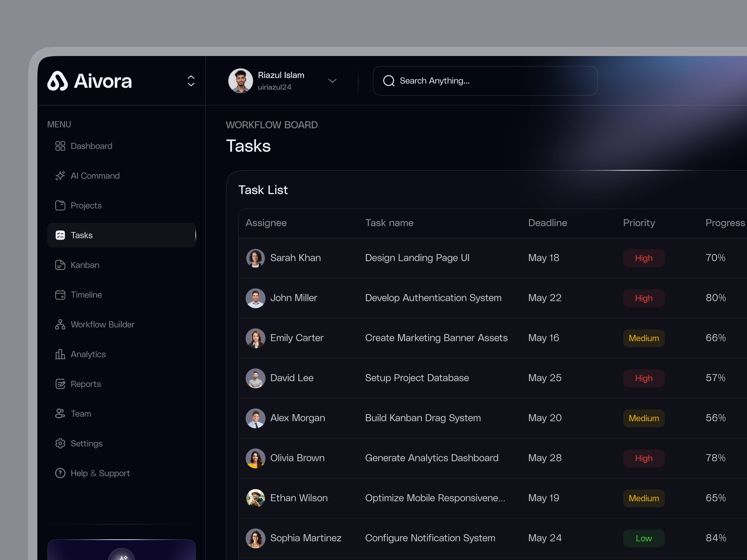The height and width of the screenshot is (560, 747).
Task: Click Sarah Khan's avatar
Action: click(255, 258)
